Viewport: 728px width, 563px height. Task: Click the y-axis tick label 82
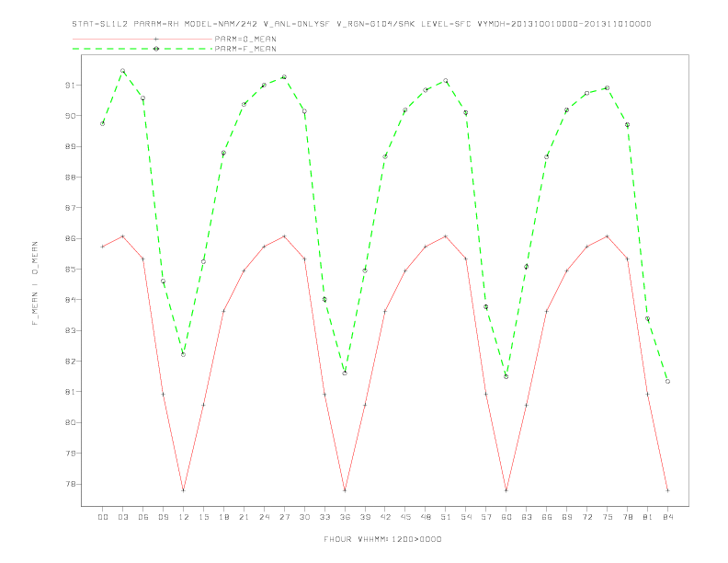[70, 361]
